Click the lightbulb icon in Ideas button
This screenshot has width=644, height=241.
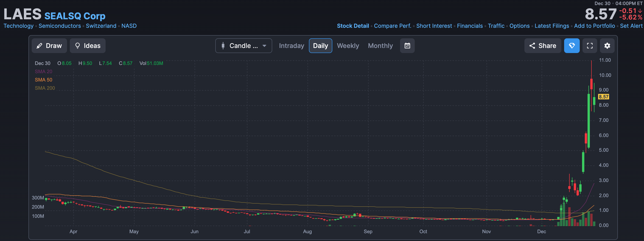click(78, 46)
